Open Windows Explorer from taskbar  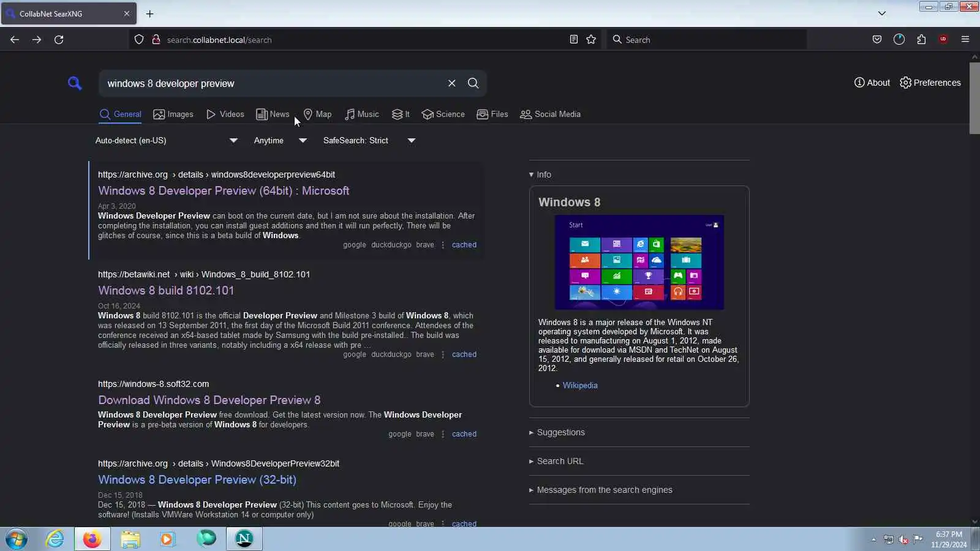pyautogui.click(x=130, y=539)
